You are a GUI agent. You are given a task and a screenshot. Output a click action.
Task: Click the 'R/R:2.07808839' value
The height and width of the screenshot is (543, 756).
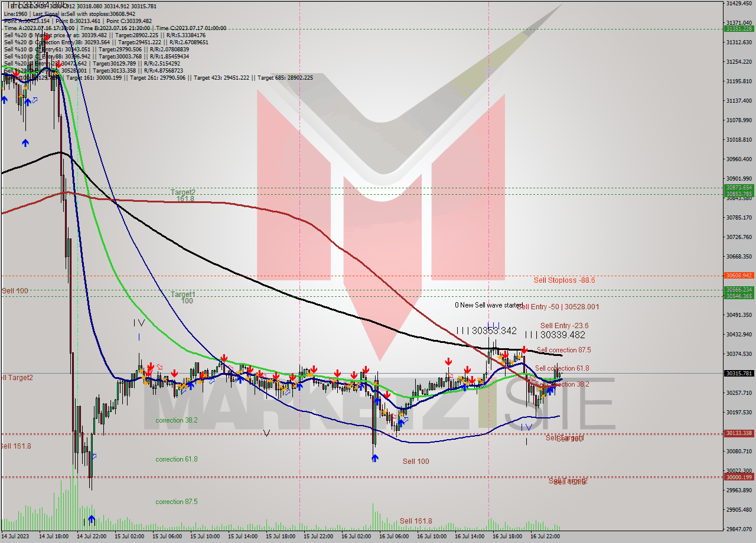tap(170, 49)
